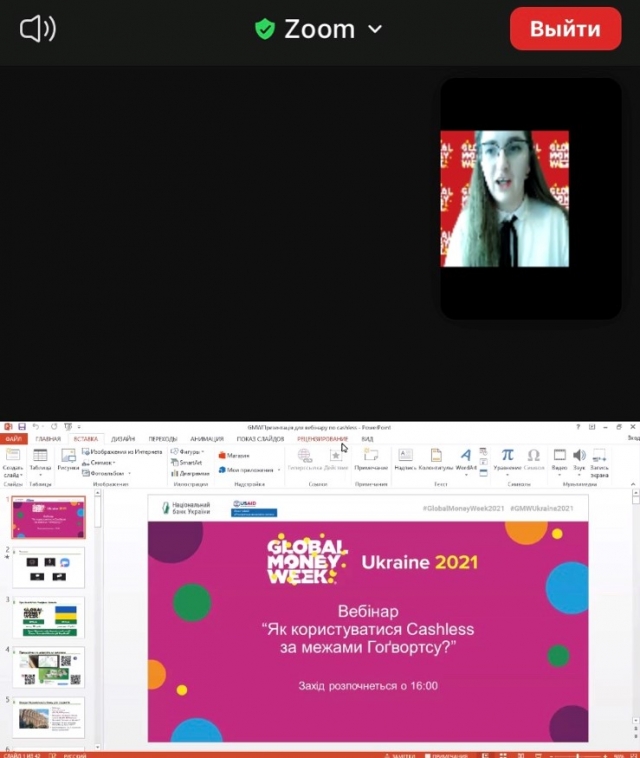Select slide 3 thumbnail with Ukrainian flag
640x758 pixels.
48,617
